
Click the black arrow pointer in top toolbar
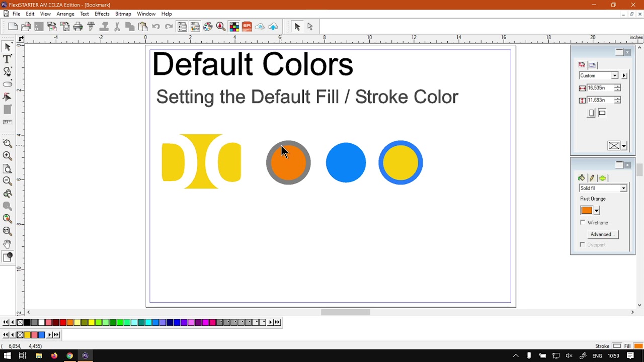click(x=297, y=27)
